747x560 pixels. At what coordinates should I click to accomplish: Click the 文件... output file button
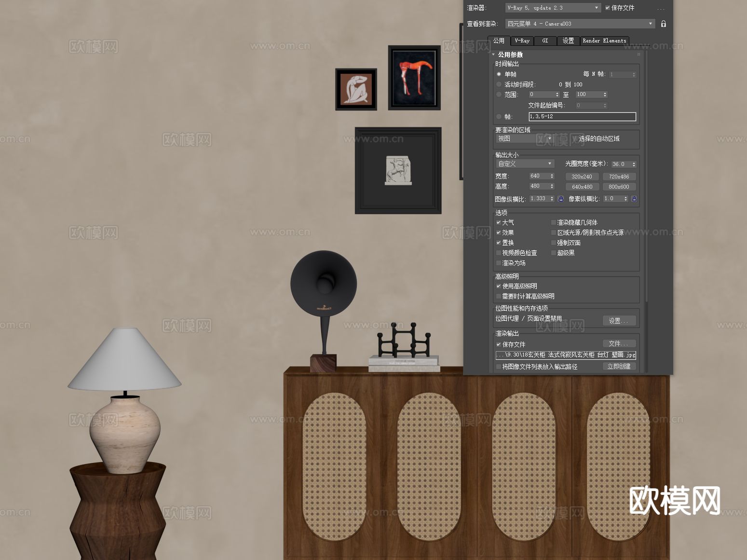[619, 343]
